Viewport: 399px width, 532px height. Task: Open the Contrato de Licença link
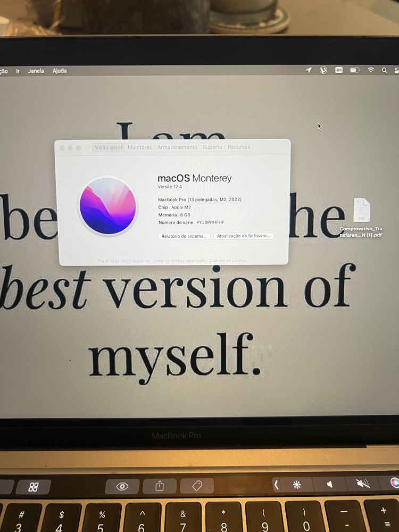tap(227, 261)
